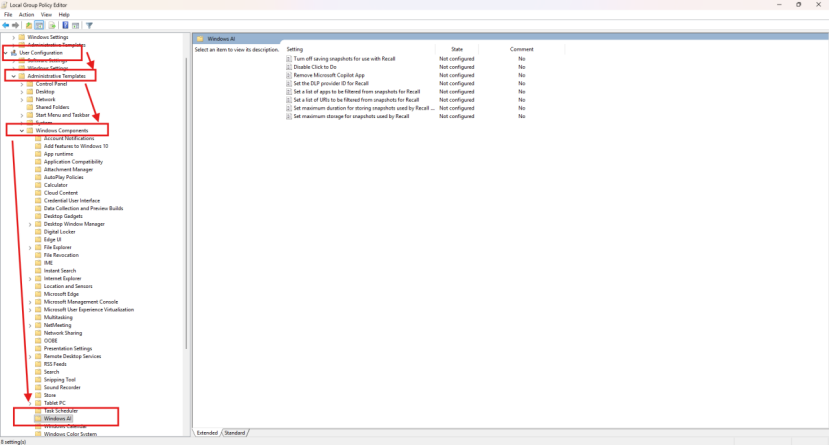829x445 pixels.
Task: Expand the Control Panel folder chevron
Action: (x=22, y=84)
